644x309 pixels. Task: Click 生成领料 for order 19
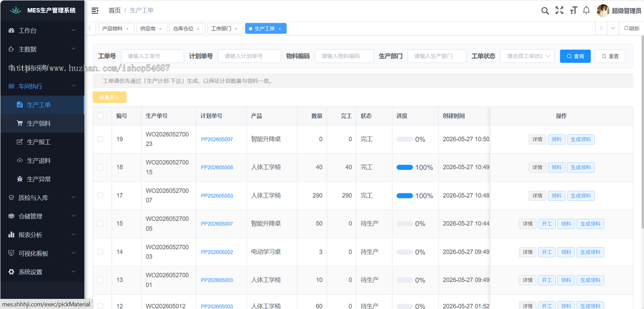(x=581, y=139)
